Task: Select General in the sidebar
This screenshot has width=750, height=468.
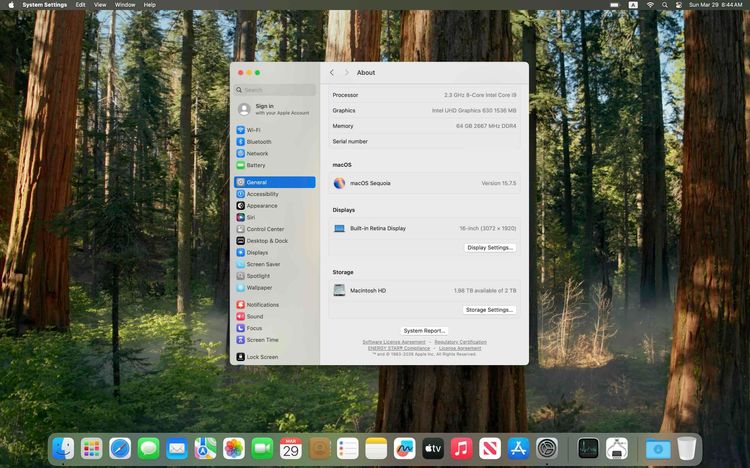Action: (275, 182)
